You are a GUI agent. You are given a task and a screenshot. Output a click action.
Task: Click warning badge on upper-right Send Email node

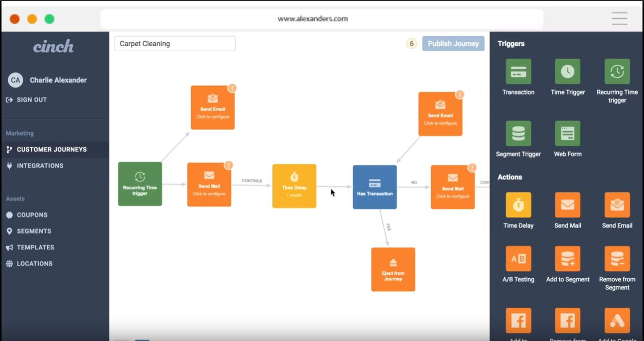tap(460, 94)
